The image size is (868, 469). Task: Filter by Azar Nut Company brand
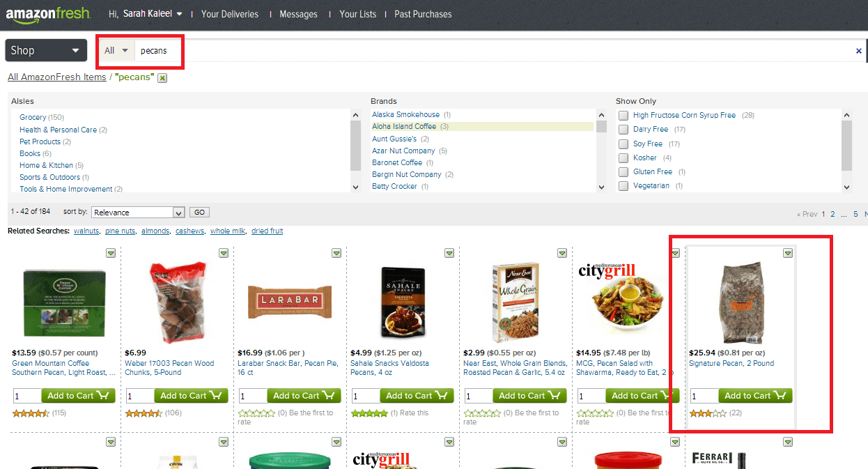pos(403,151)
